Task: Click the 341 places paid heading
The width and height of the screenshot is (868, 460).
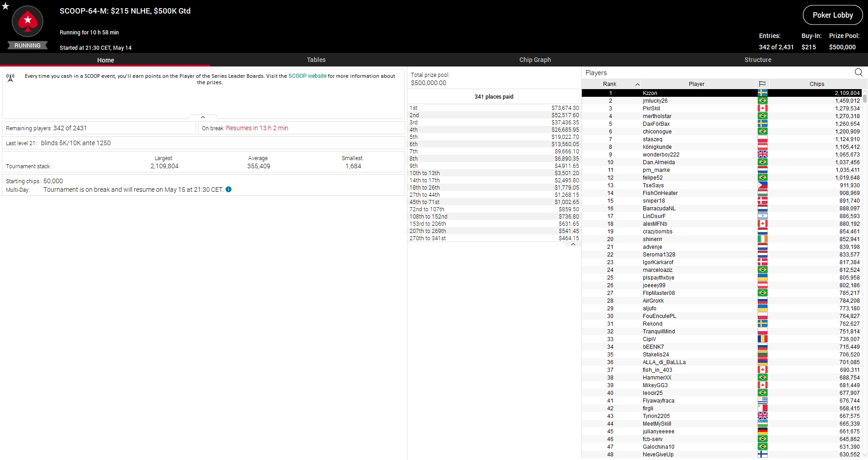Action: pyautogui.click(x=494, y=96)
